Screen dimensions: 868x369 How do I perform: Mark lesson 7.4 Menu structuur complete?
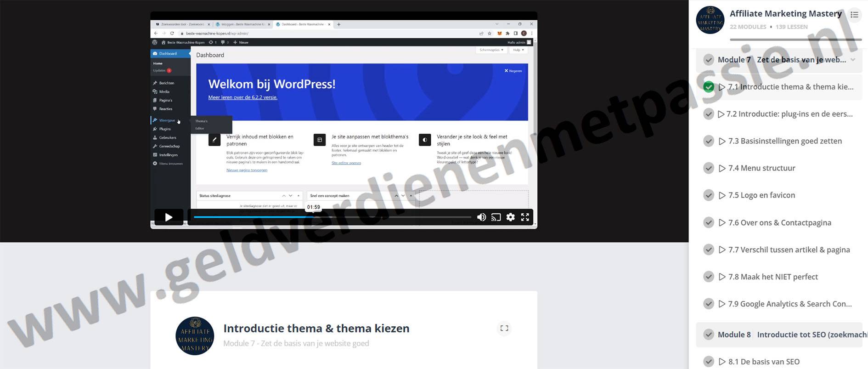[x=709, y=168]
